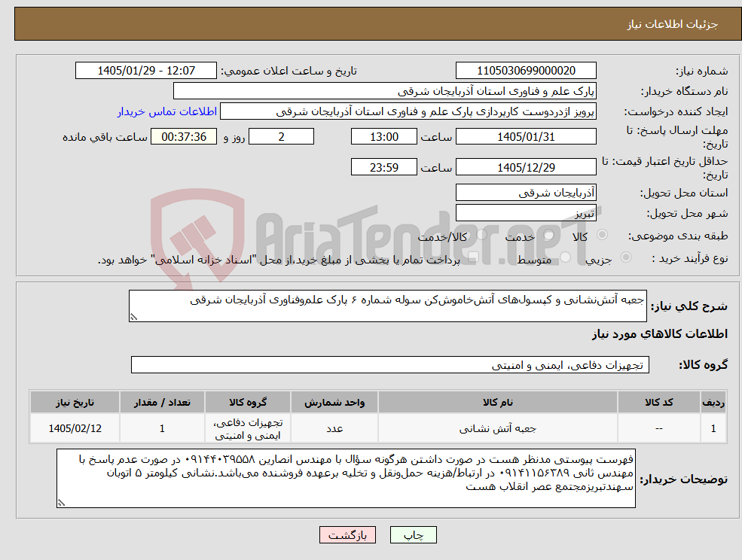Screen dimensions: 742x560
Task: Click the remaining days field showing 2
Action: (x=281, y=137)
